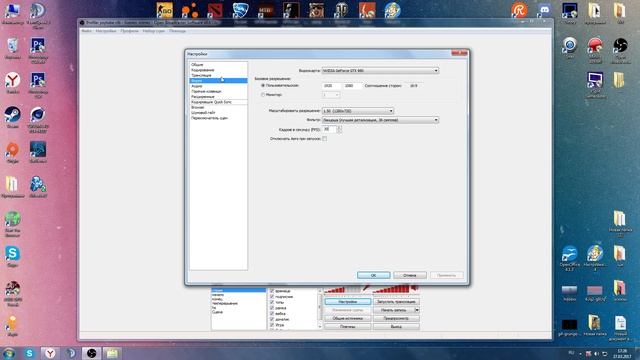Click the FPS stepper arrows
Viewport: 640px width, 360px height.
click(x=339, y=129)
